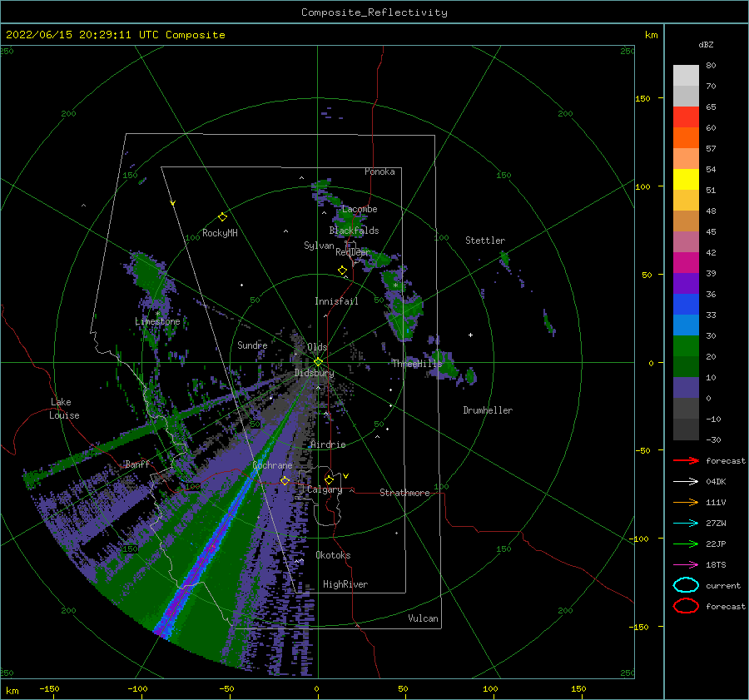Screen dimensions: 749x700
Task: Click the Limestone label
Action: click(x=157, y=321)
